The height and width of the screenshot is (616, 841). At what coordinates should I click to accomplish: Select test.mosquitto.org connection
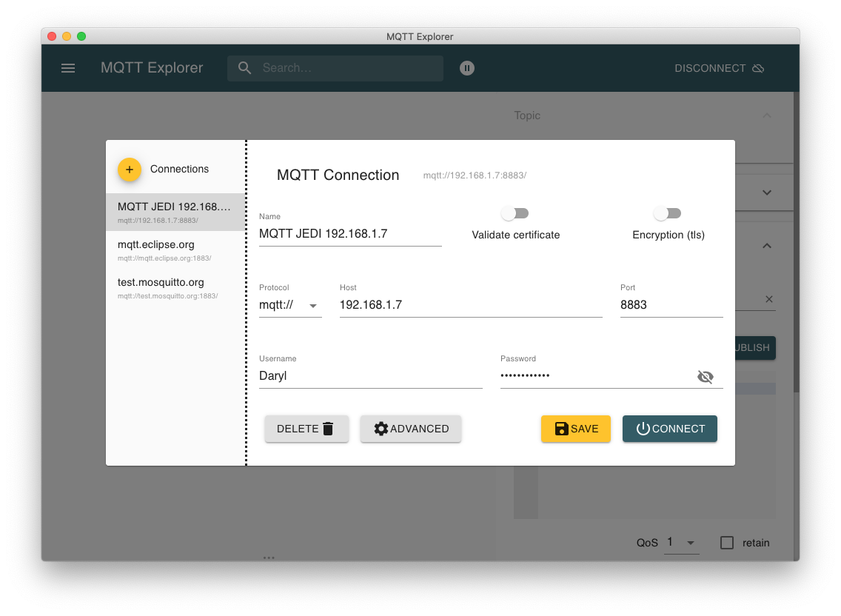[175, 287]
